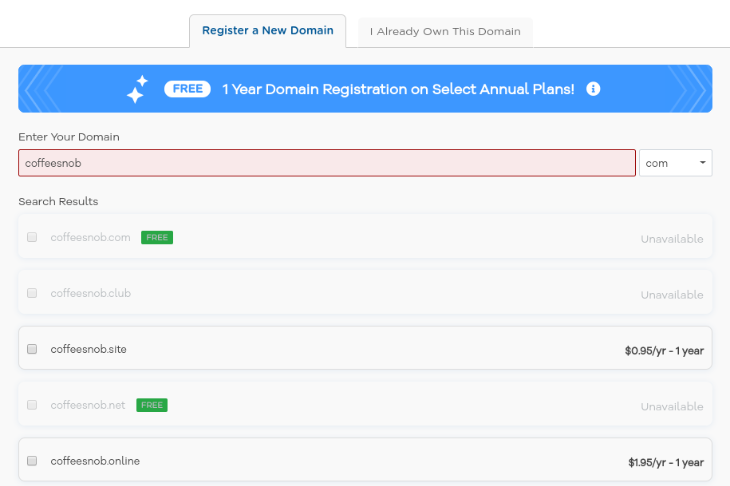Click the info icon in the blue banner
This screenshot has height=486, width=730.
[593, 89]
